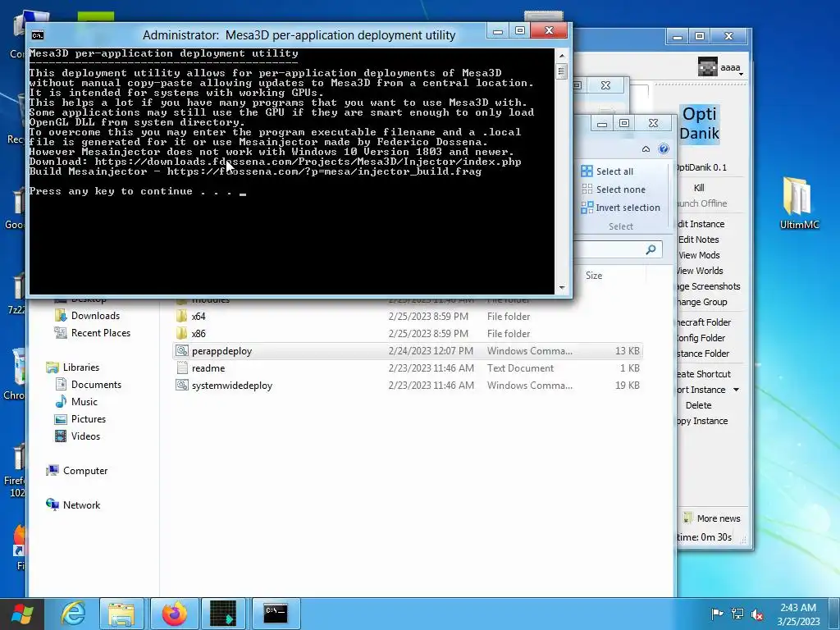Image resolution: width=840 pixels, height=630 pixels.
Task: Open the aaaa account dropdown
Action: coord(722,67)
